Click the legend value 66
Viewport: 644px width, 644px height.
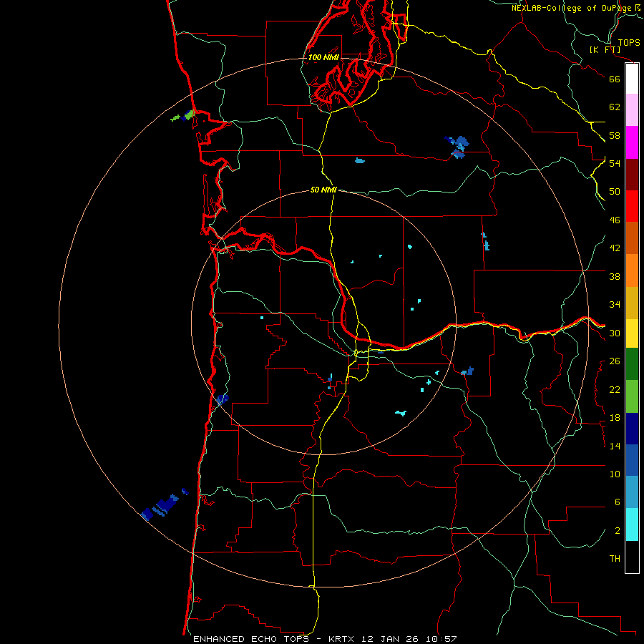pos(615,79)
